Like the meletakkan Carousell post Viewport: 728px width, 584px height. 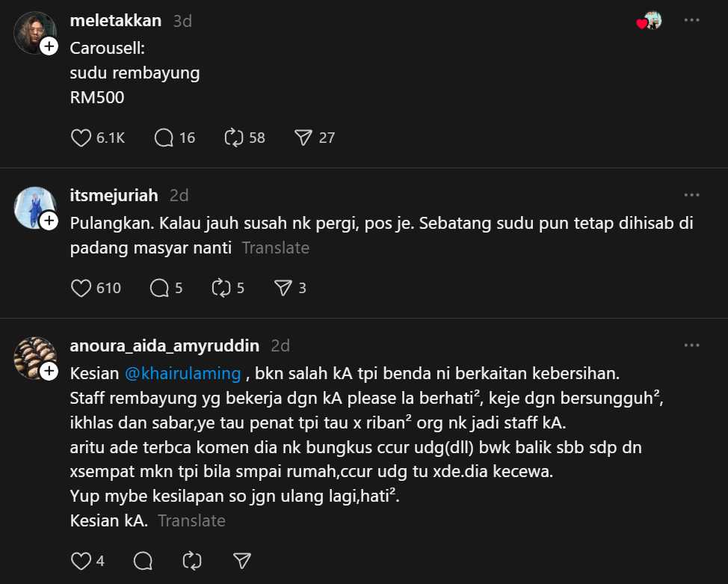(x=81, y=138)
